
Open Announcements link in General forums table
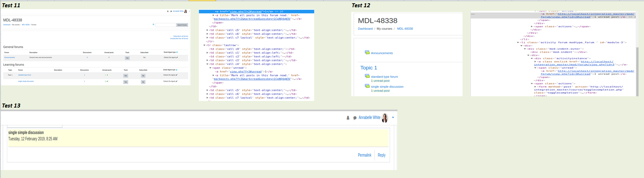point(9,57)
